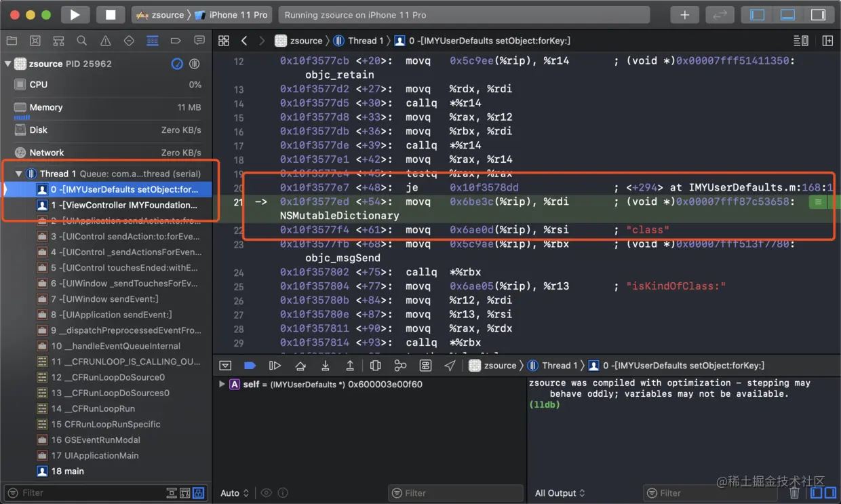Click zsource in debug bar breadcrumb

click(x=493, y=366)
